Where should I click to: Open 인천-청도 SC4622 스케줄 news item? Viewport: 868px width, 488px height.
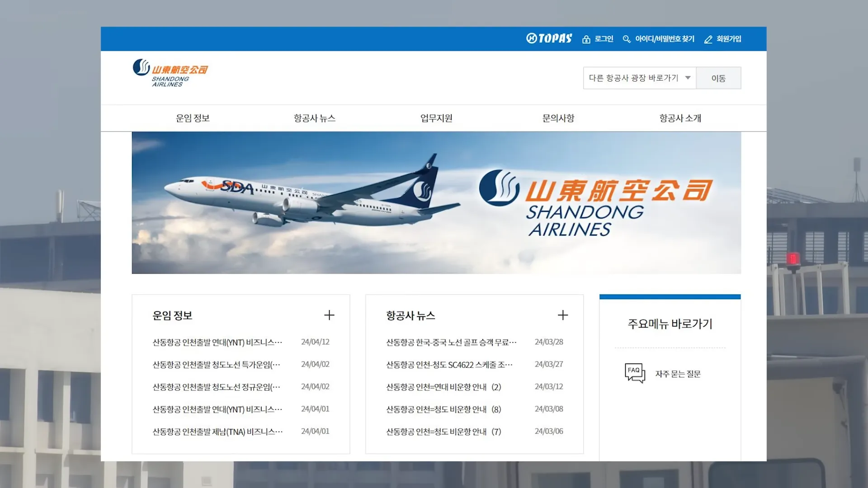pyautogui.click(x=449, y=365)
